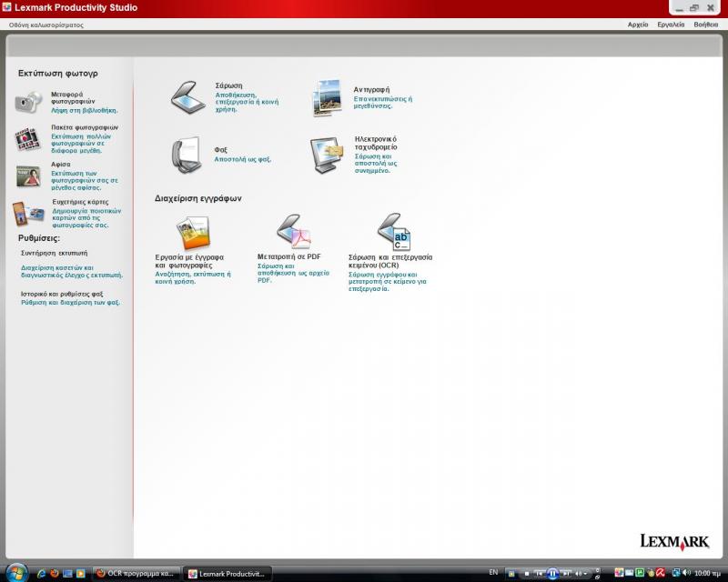Click the Ηλεκτρονικό ταχυδρομείο monitor icon
Image resolution: width=728 pixels, height=582 pixels.
[327, 155]
